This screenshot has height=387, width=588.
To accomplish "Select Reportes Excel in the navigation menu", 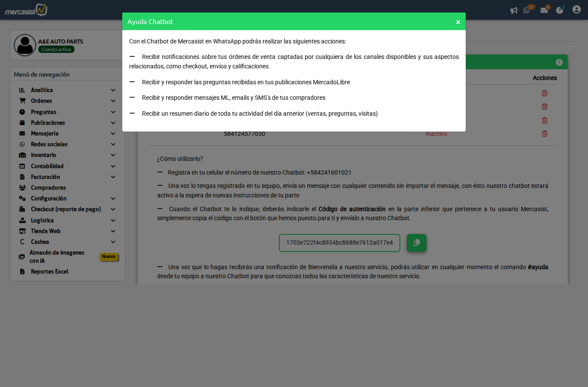I will 49,271.
